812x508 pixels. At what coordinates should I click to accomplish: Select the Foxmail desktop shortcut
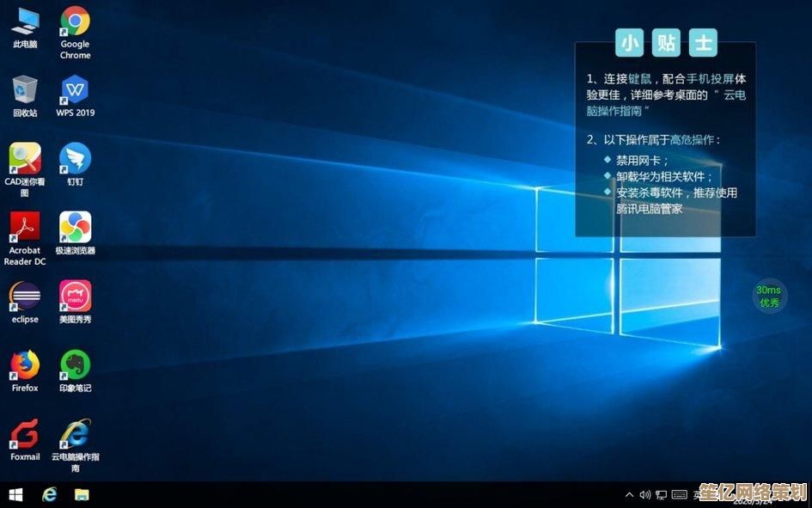click(25, 439)
